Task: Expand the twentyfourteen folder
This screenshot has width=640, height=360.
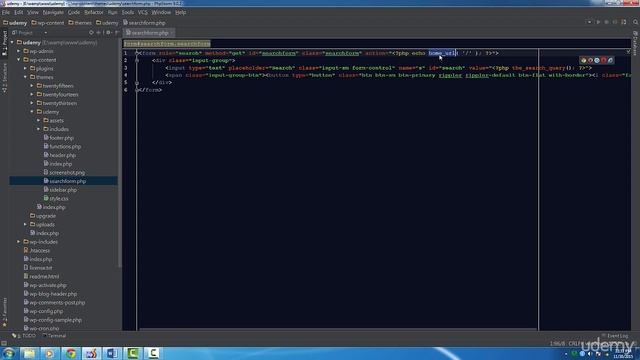Action: [x=32, y=94]
